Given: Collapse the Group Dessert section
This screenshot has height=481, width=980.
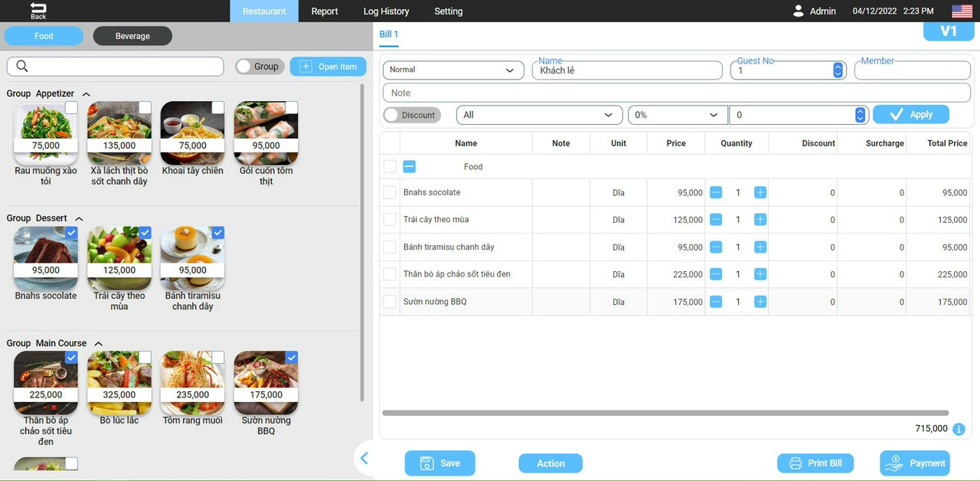Looking at the screenshot, I should click(x=79, y=219).
